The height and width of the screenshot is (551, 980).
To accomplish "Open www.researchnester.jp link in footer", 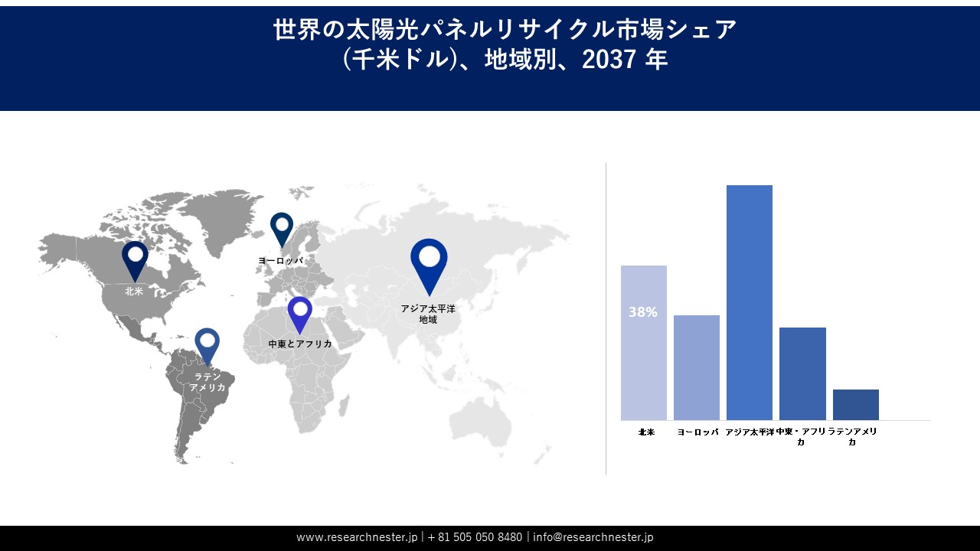I will point(358,537).
